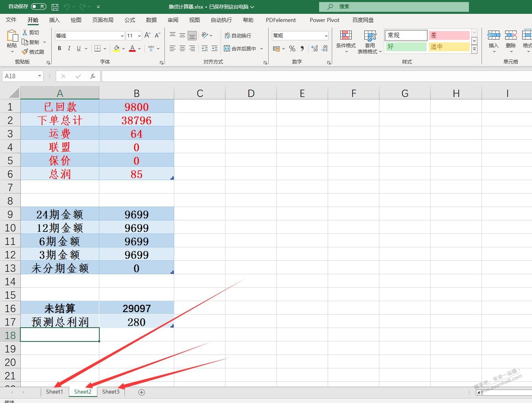This screenshot has width=532, height=403.
Task: Apply the green Good cell style
Action: pyautogui.click(x=406, y=47)
